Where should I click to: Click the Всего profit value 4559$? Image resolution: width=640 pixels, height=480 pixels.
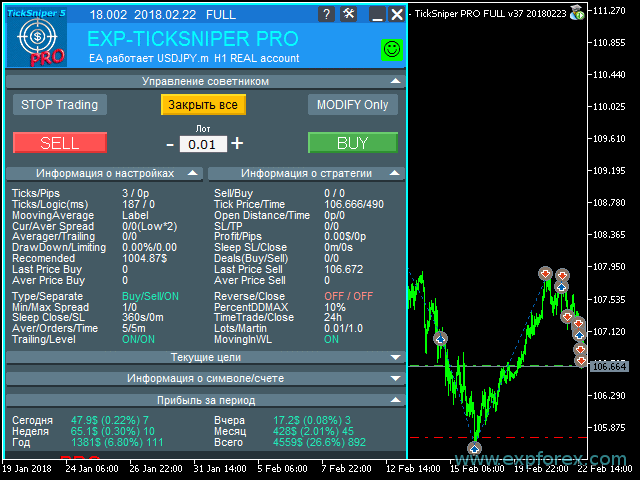[319, 442]
